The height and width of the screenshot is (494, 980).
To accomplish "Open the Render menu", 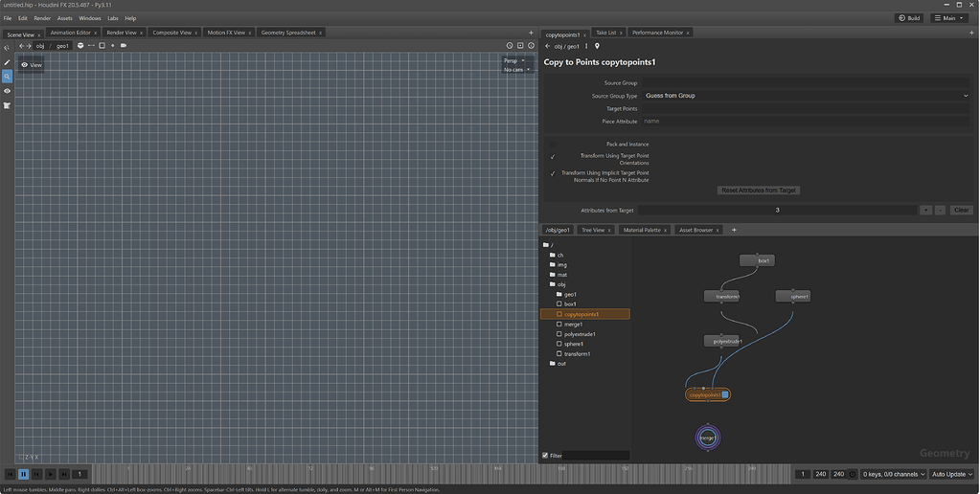I will (42, 18).
